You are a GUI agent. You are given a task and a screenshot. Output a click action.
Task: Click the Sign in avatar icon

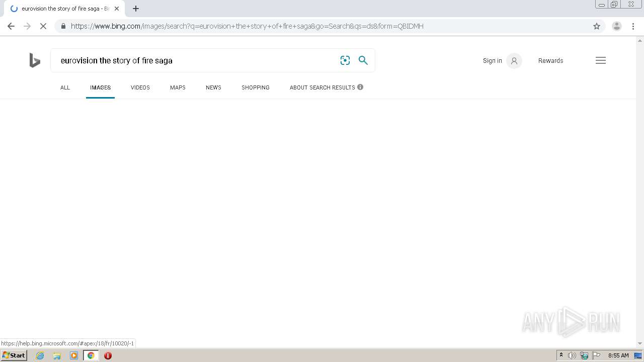tap(514, 61)
